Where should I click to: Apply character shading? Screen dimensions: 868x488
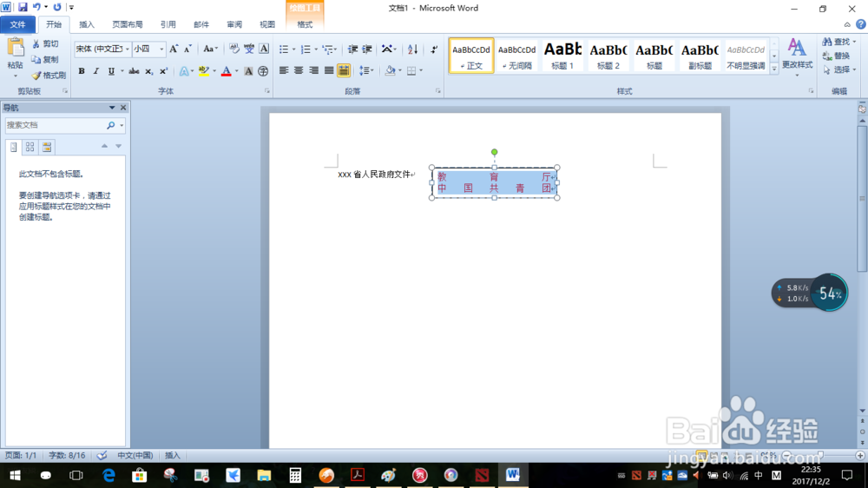coord(248,71)
